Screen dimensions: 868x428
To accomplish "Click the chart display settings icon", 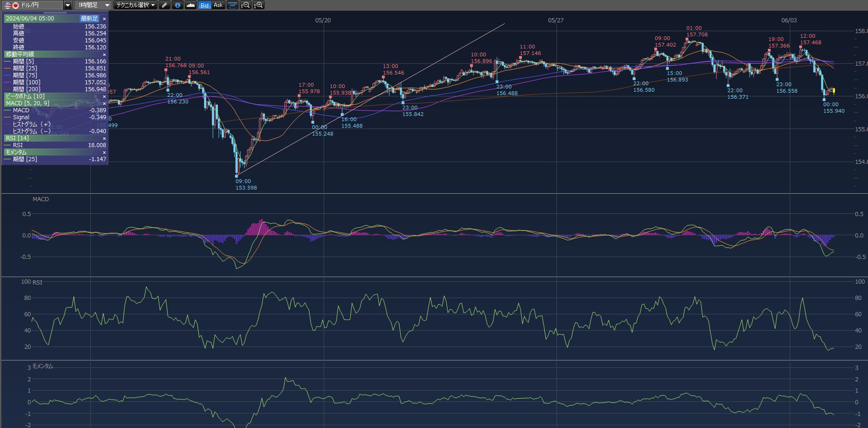I will (232, 5).
